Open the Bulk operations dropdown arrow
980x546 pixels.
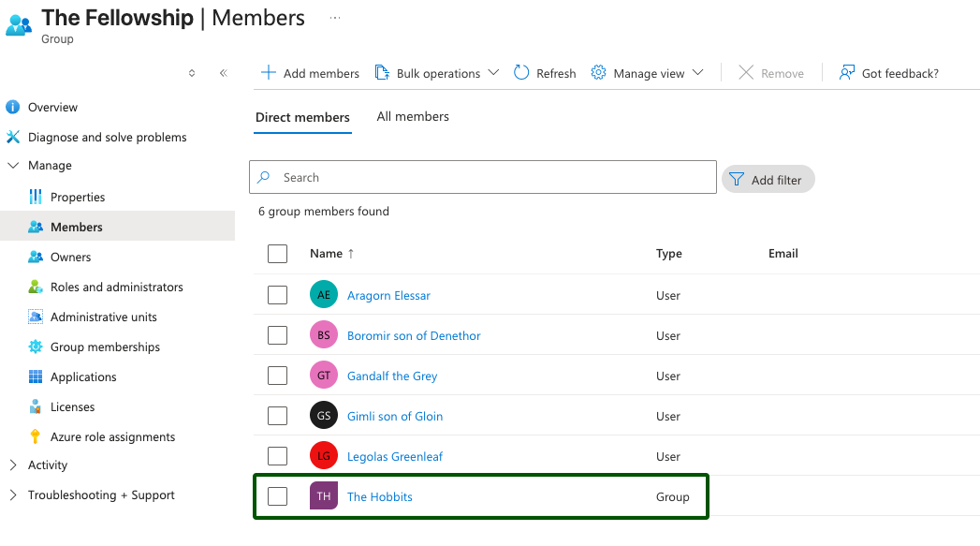point(493,72)
